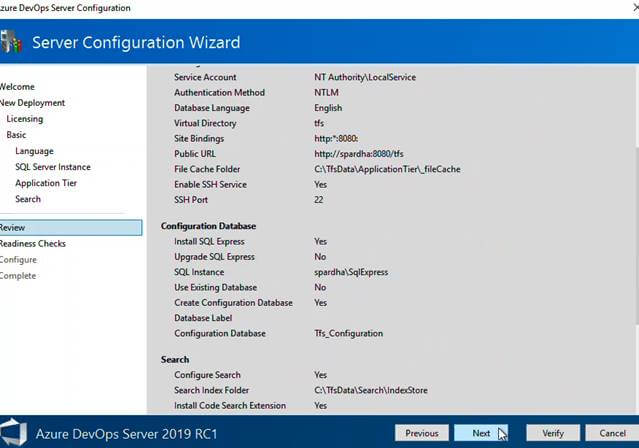Image resolution: width=639 pixels, height=448 pixels.
Task: Select the Basic step in sidebar
Action: pyautogui.click(x=16, y=135)
